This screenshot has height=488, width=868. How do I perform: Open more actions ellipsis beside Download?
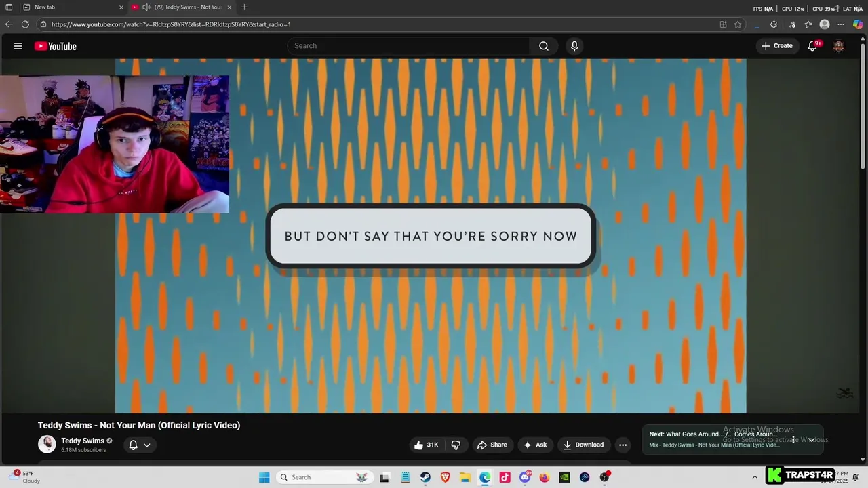coord(623,445)
